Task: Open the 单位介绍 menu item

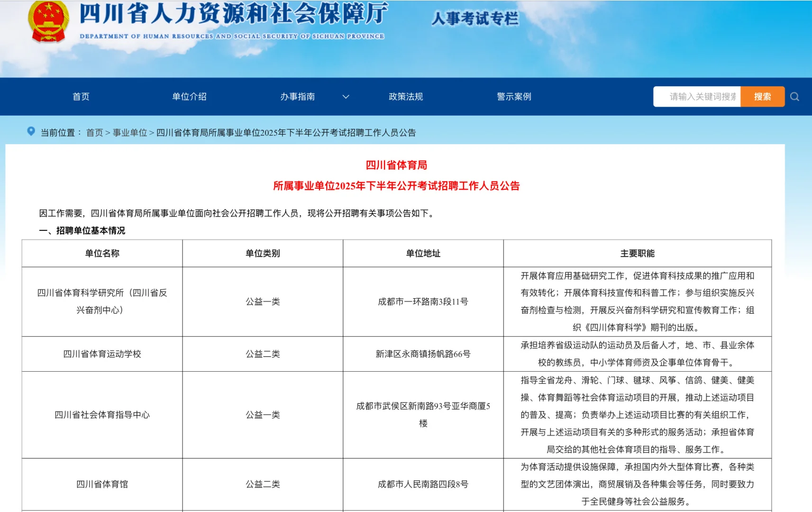Action: [189, 97]
